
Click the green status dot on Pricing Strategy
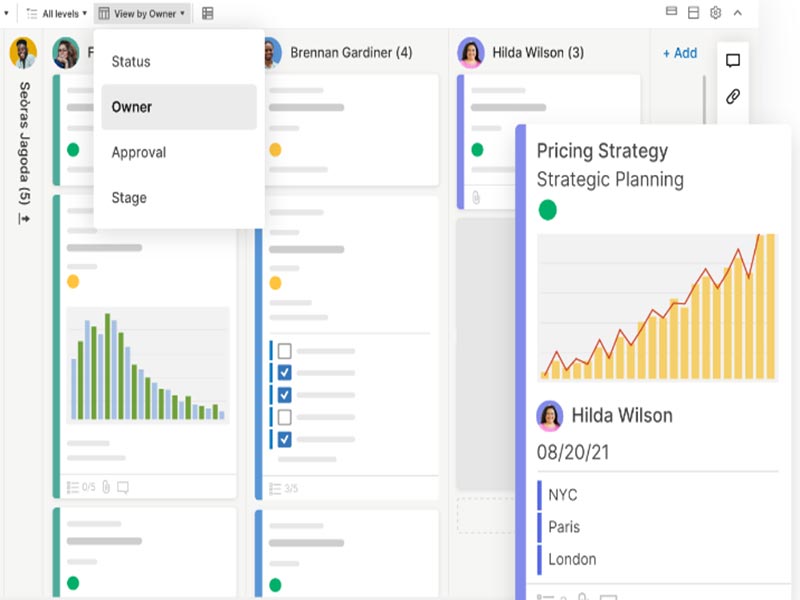pos(547,209)
